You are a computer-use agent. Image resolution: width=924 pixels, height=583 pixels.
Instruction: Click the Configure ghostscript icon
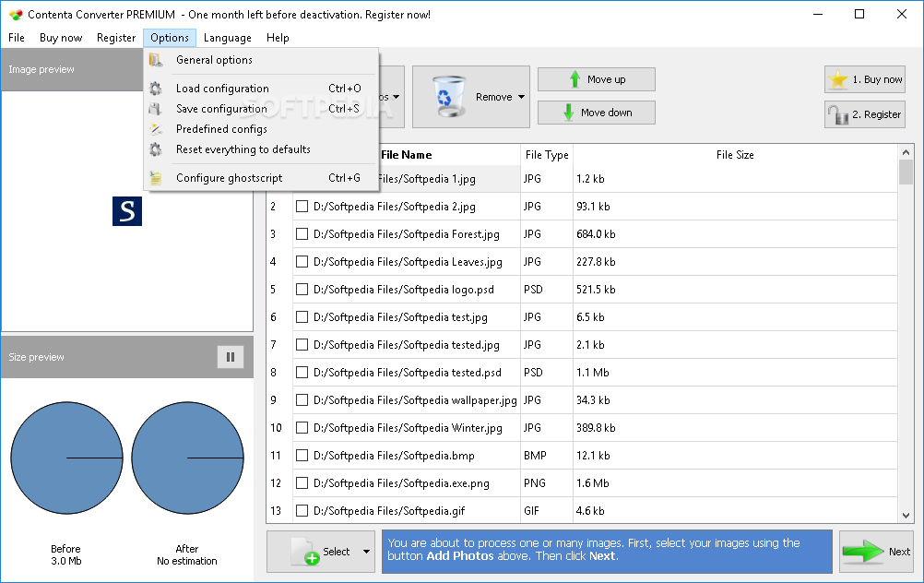point(156,178)
